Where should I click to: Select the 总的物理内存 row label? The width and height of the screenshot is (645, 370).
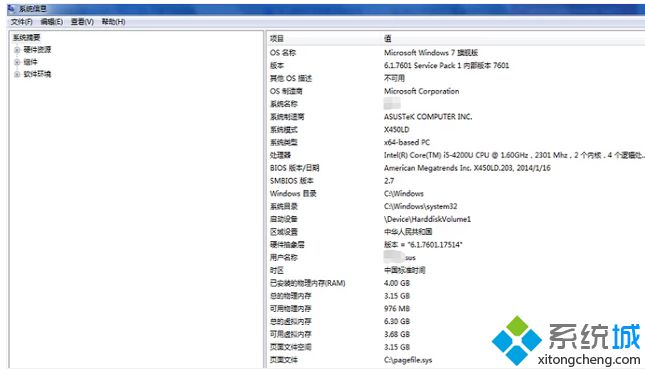(290, 296)
